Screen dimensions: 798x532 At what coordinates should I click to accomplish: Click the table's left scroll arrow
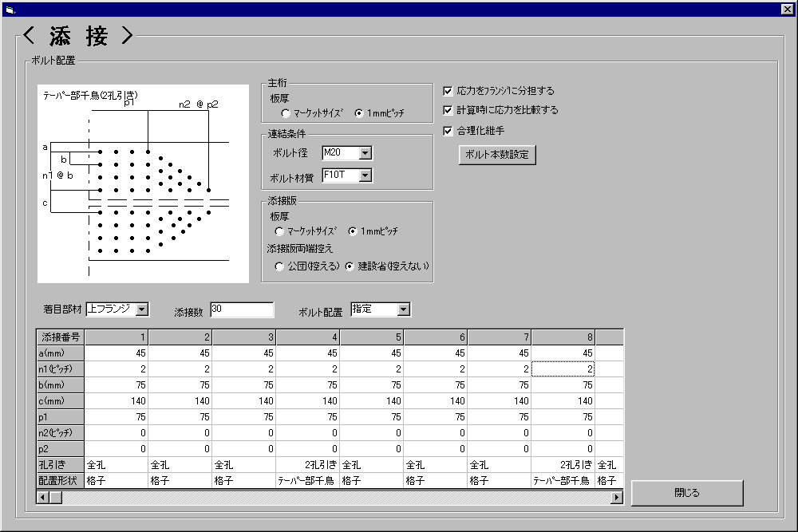click(43, 498)
